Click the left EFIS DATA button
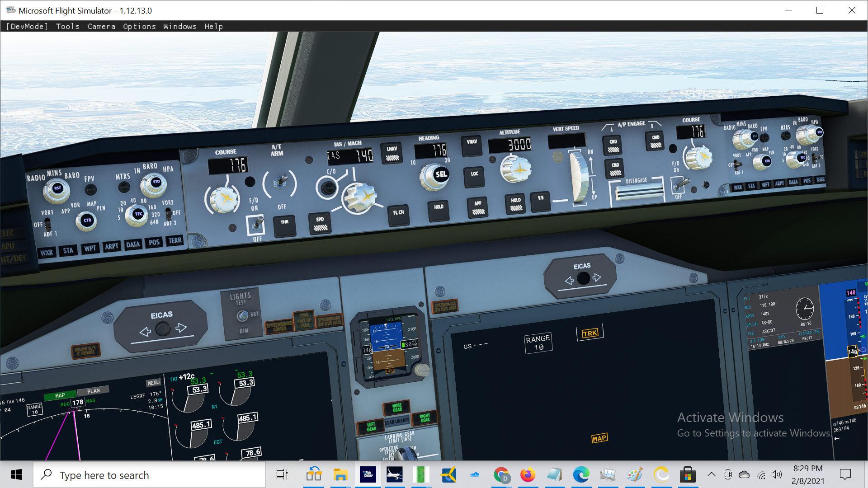Image resolution: width=868 pixels, height=488 pixels. pos(133,244)
